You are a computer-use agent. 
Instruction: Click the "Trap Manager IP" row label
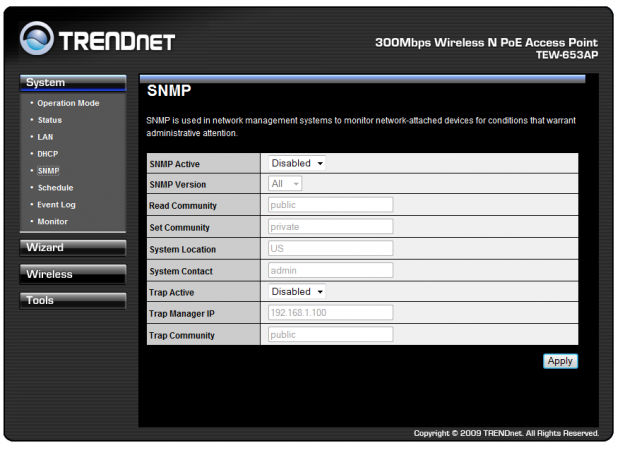click(181, 314)
